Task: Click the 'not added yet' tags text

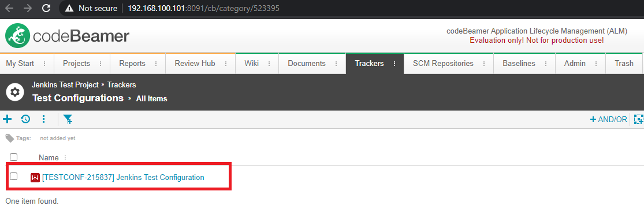Action: pyautogui.click(x=58, y=138)
